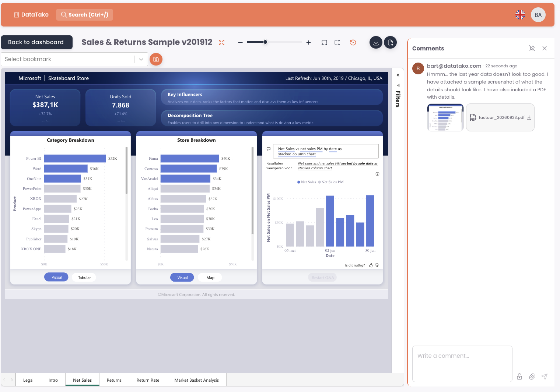Zoom in with the plus icon

309,42
